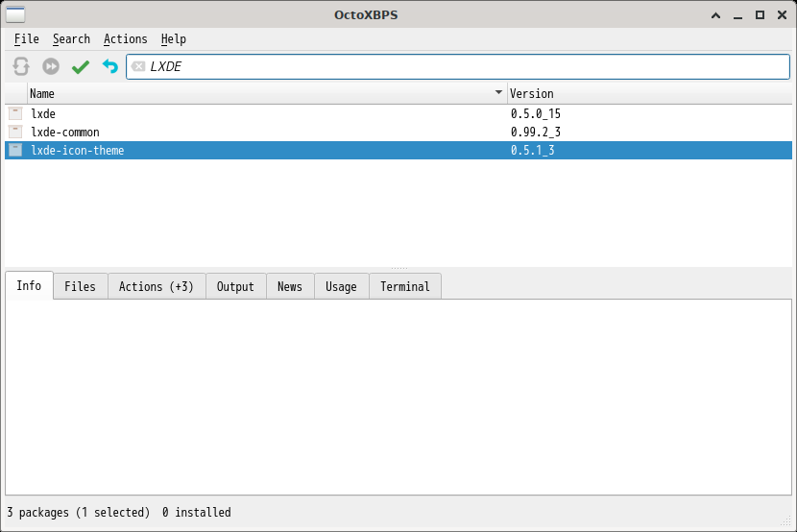Viewport: 797px width, 532px height.
Task: Click the sync database refresh icon
Action: pos(21,66)
